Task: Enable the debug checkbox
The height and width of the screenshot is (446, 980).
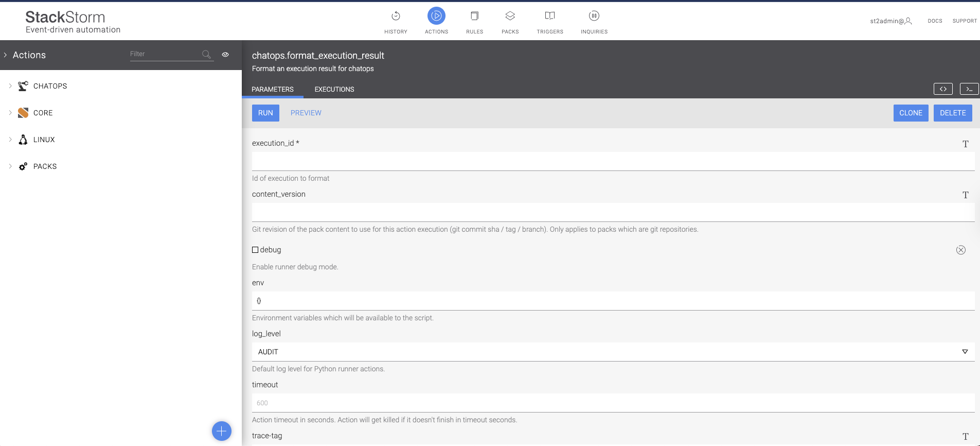Action: coord(255,250)
